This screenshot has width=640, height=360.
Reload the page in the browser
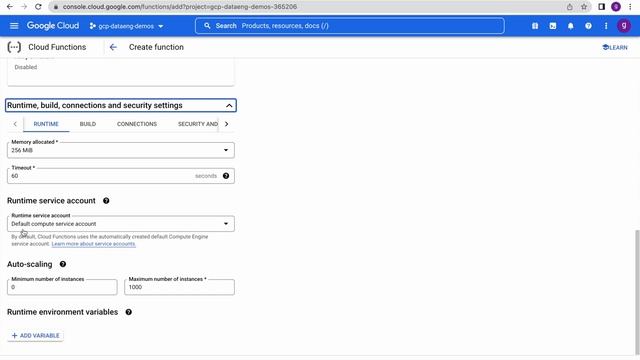38,7
